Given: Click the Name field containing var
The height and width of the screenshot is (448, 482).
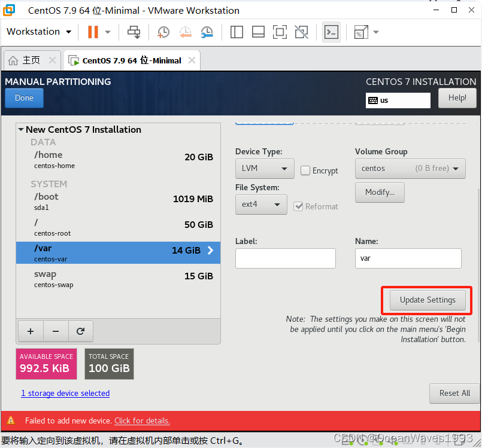Looking at the screenshot, I should [x=408, y=258].
